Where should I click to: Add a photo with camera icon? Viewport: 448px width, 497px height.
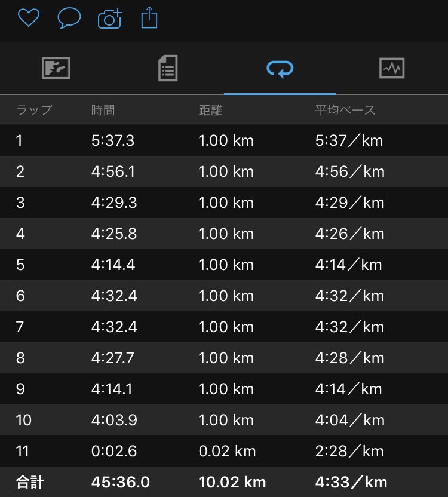click(x=110, y=19)
